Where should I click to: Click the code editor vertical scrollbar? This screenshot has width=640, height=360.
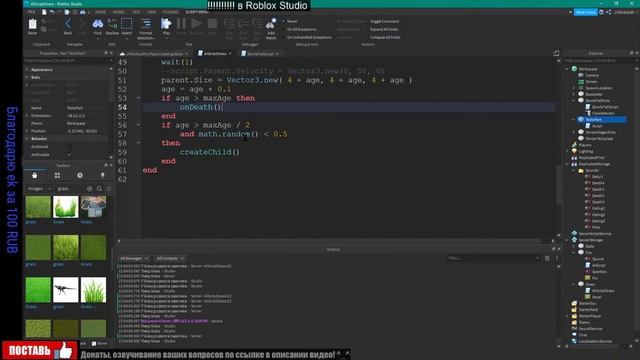559,186
